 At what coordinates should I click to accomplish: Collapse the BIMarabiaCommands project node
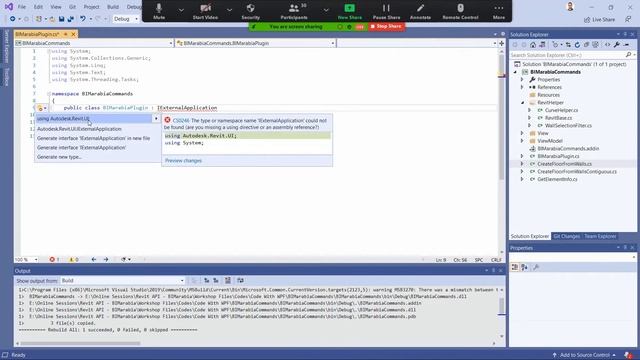click(515, 72)
